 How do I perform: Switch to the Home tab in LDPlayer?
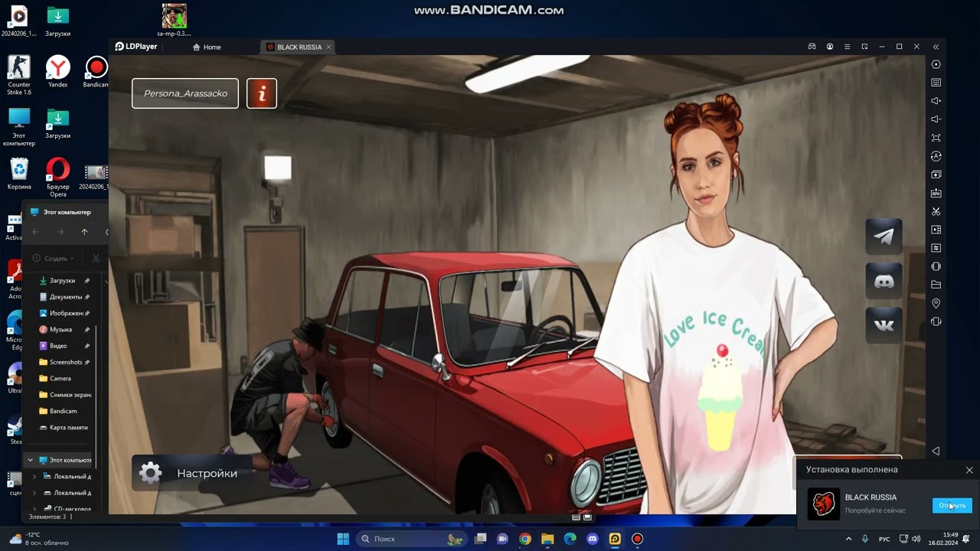tap(207, 47)
